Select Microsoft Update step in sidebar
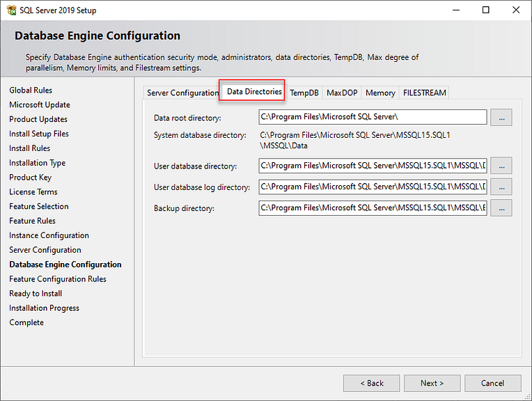 [x=40, y=105]
